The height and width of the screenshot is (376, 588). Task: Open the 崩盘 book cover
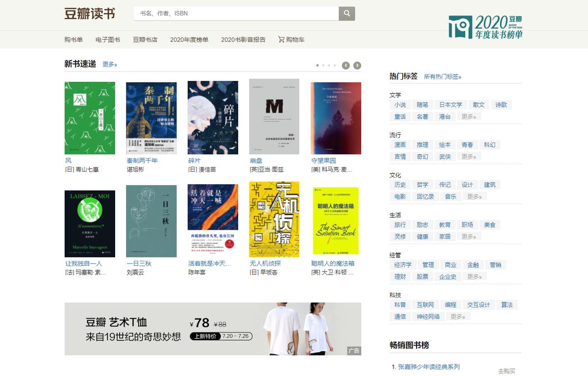pyautogui.click(x=274, y=117)
